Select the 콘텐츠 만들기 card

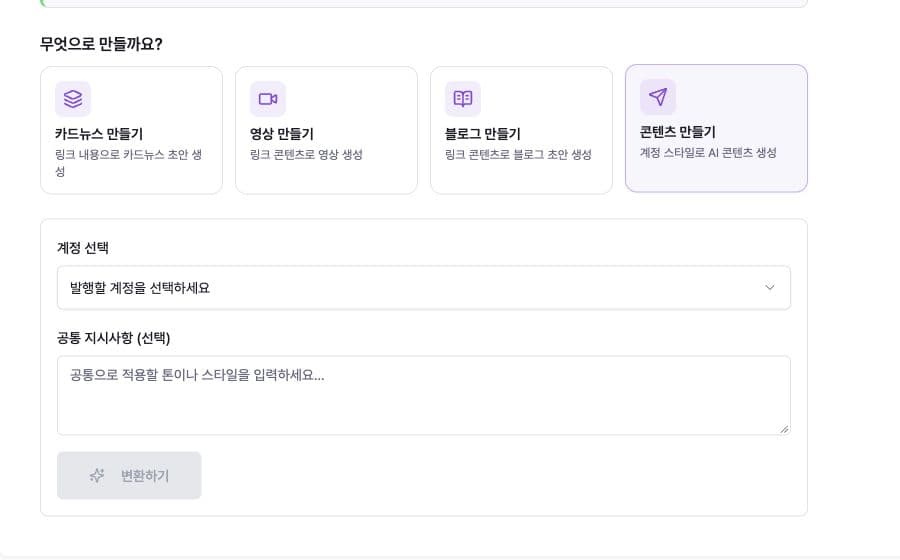tap(716, 128)
